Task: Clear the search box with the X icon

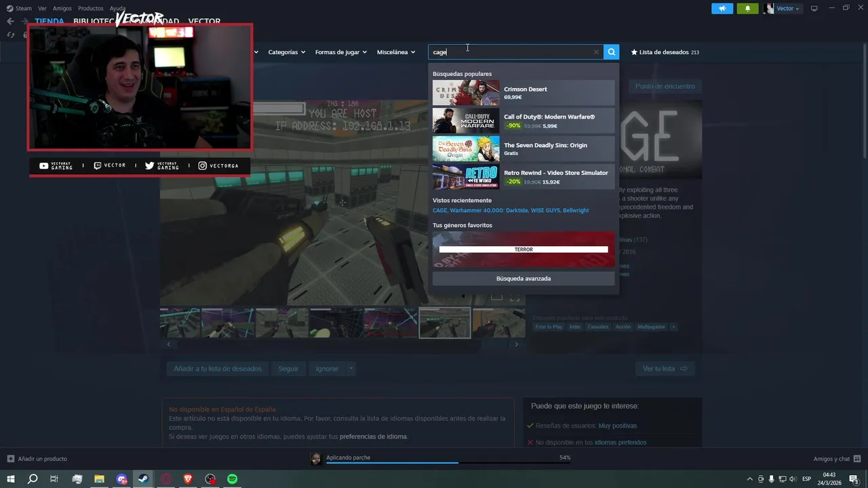Action: (596, 52)
